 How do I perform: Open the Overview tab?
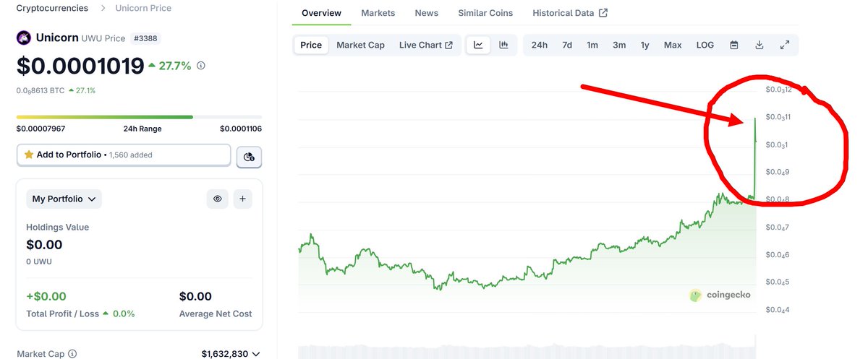(x=322, y=13)
